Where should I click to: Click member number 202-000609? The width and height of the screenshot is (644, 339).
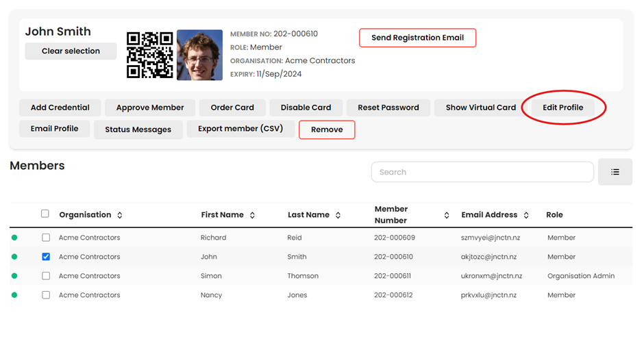pyautogui.click(x=395, y=238)
